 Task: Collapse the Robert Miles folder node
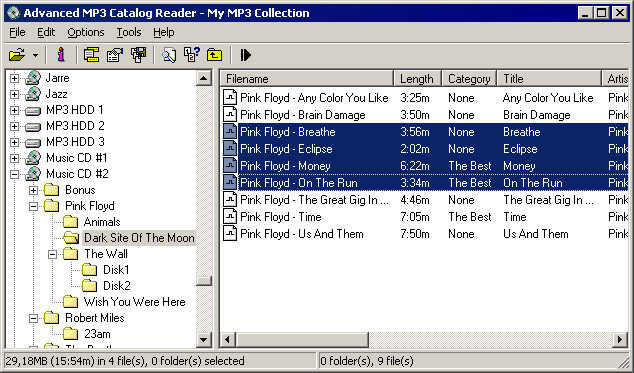coord(34,318)
